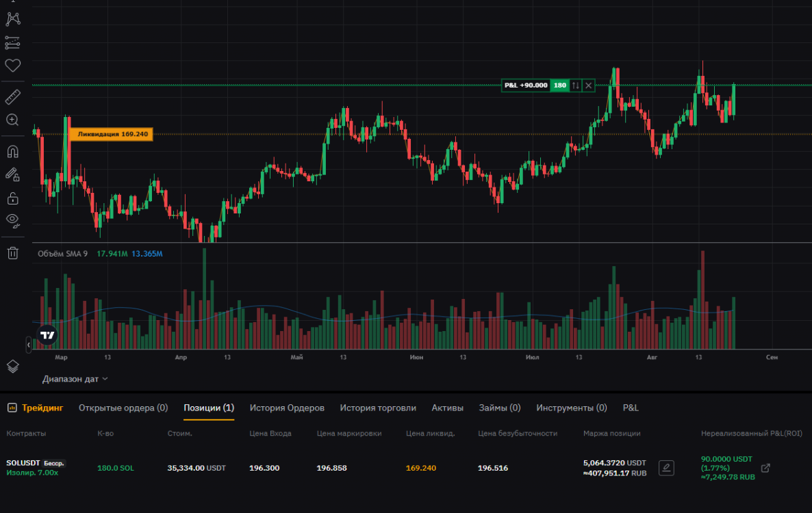Click the reverse position arrows on P&L label
Viewport: 812px width, 513px height.
pos(576,85)
